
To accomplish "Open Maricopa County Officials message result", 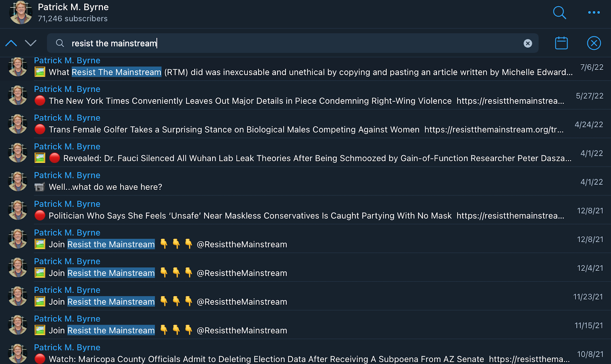I will 305,354.
